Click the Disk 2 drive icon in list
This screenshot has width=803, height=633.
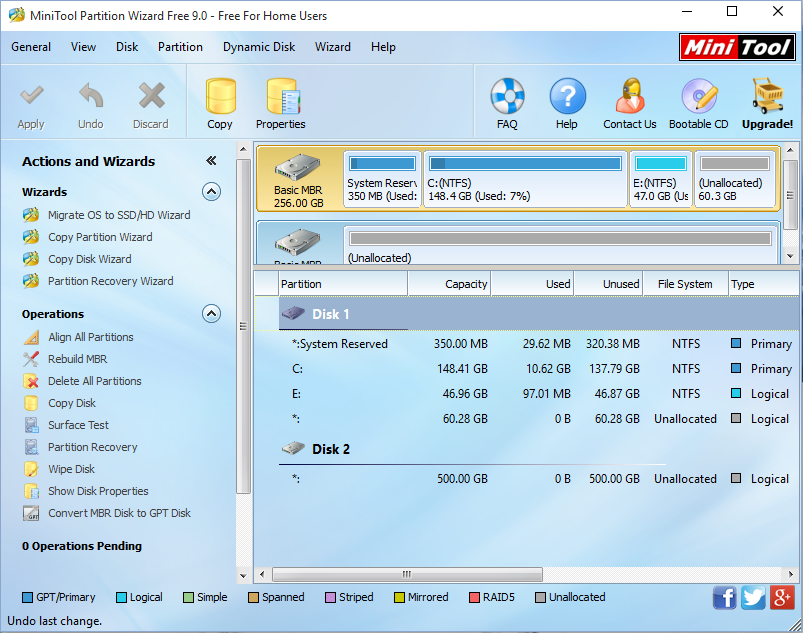[293, 449]
